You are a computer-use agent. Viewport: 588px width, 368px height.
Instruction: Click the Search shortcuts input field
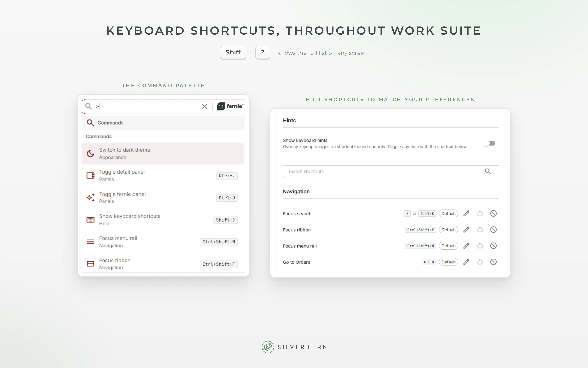pos(391,171)
